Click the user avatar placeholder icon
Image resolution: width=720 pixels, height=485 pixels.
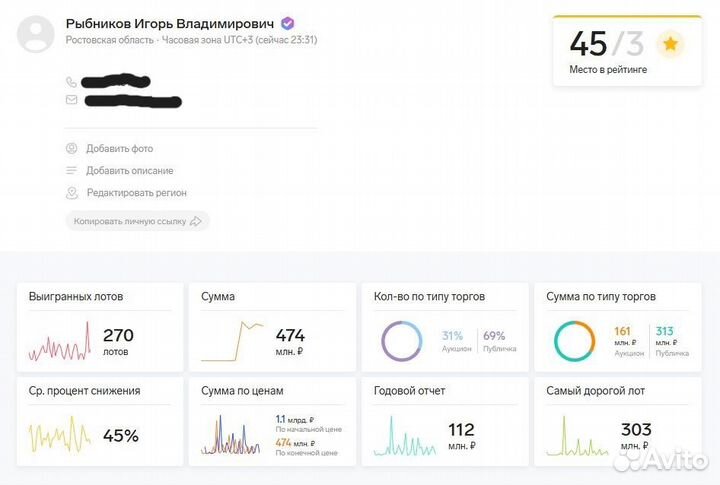coord(36,34)
